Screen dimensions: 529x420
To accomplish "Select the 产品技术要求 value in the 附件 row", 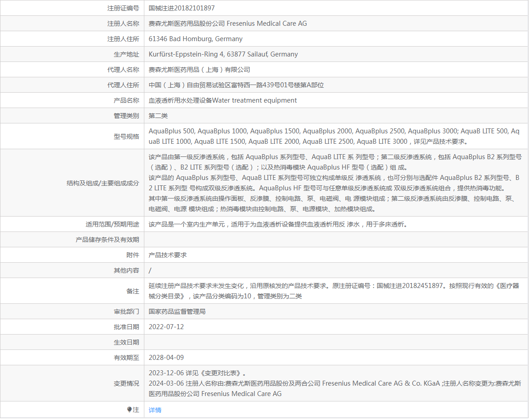I will coord(168,255).
